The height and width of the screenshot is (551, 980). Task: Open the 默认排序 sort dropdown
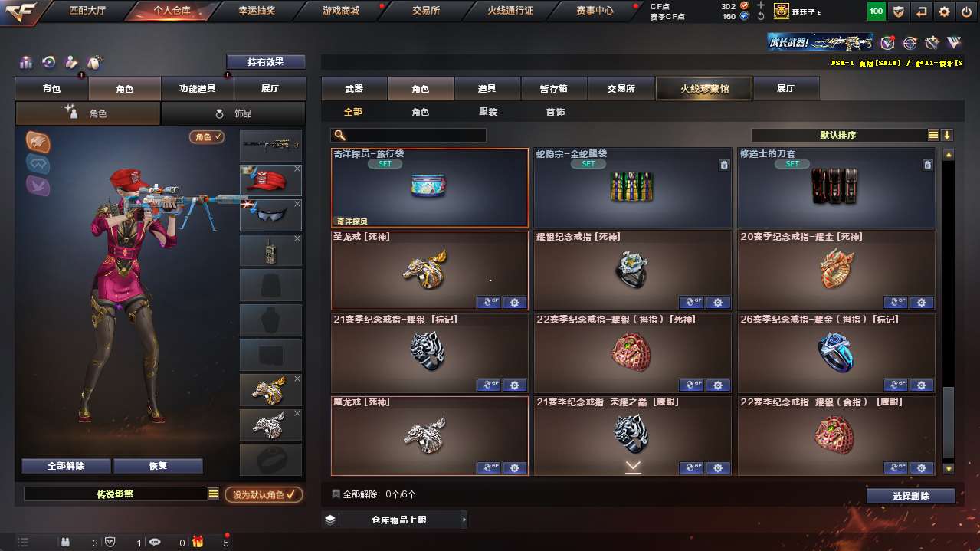point(838,135)
